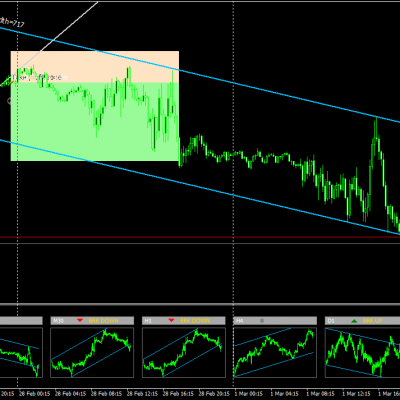Select the D1 timeframe header
This screenshot has width=400, height=400.
tap(362, 321)
